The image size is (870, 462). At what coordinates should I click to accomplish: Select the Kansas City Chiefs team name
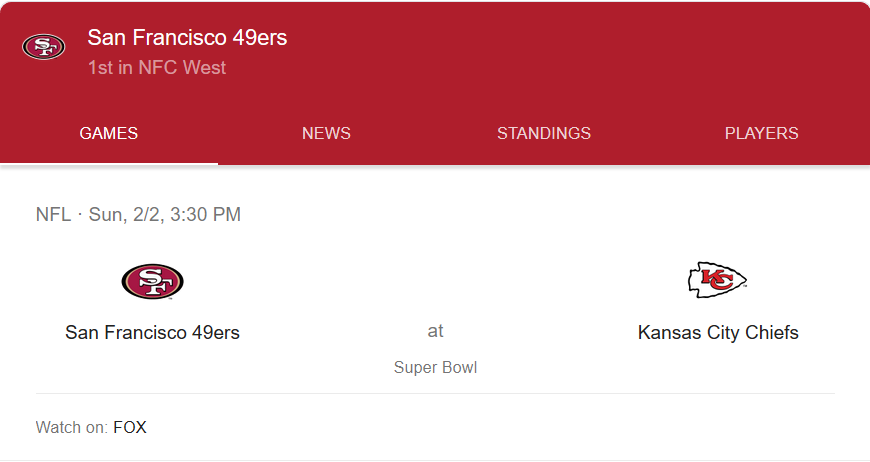[718, 332]
